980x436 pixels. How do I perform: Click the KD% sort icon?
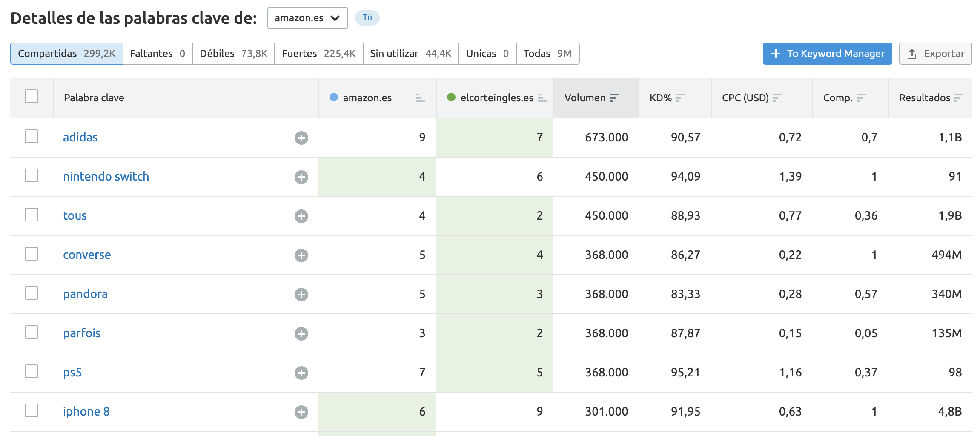click(x=680, y=98)
